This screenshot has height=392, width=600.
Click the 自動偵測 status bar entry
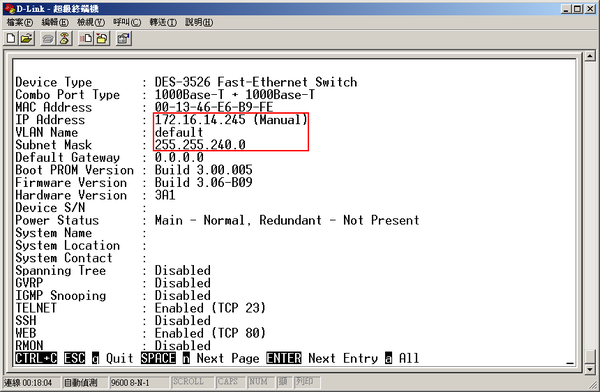point(85,382)
